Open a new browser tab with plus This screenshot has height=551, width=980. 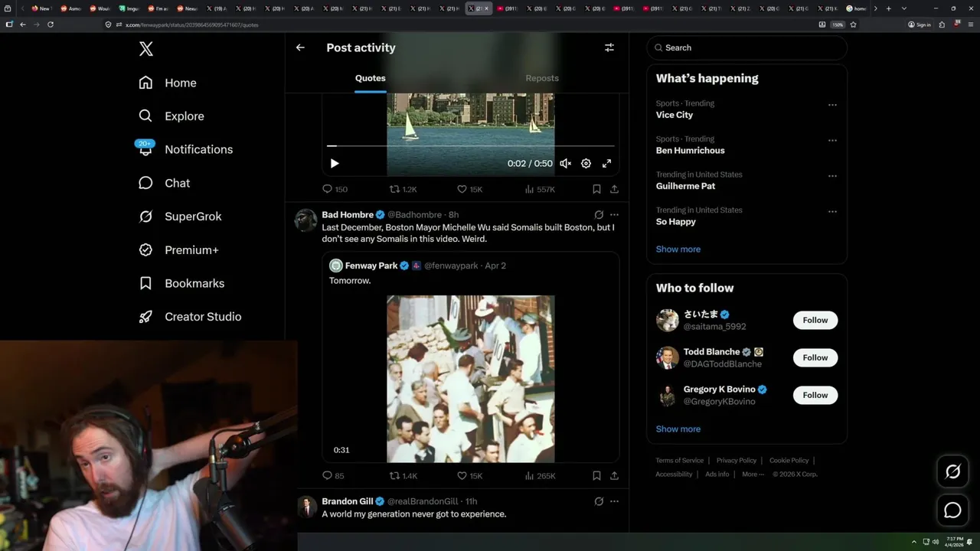click(x=888, y=8)
